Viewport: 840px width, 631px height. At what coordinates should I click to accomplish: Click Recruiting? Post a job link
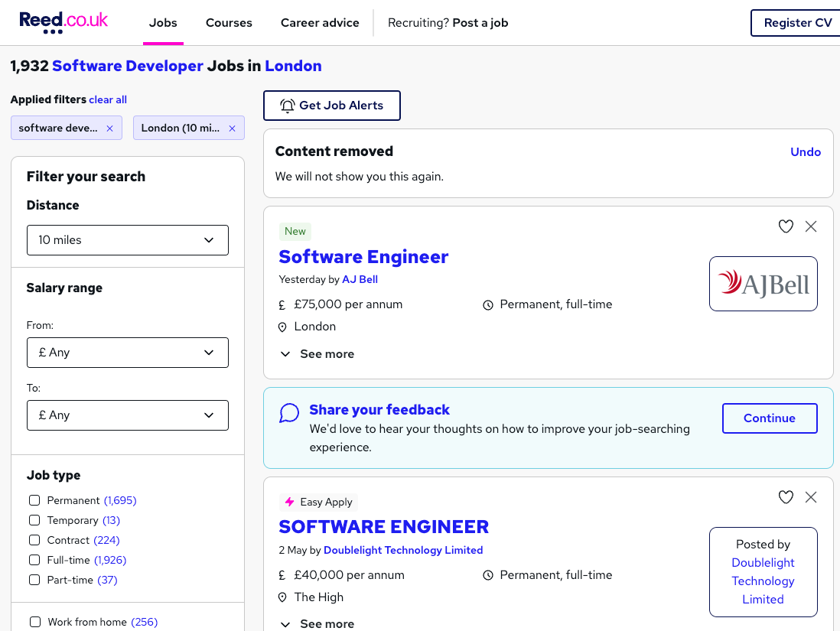point(448,22)
